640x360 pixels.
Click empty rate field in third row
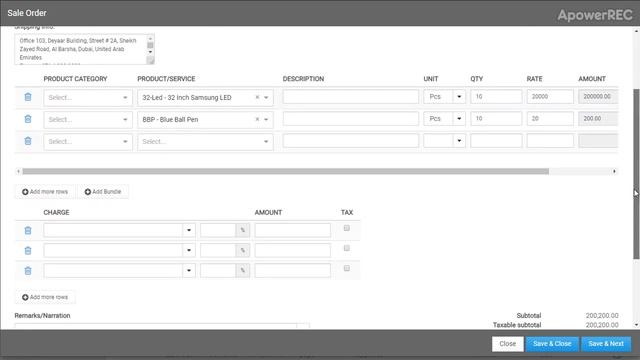(x=550, y=141)
